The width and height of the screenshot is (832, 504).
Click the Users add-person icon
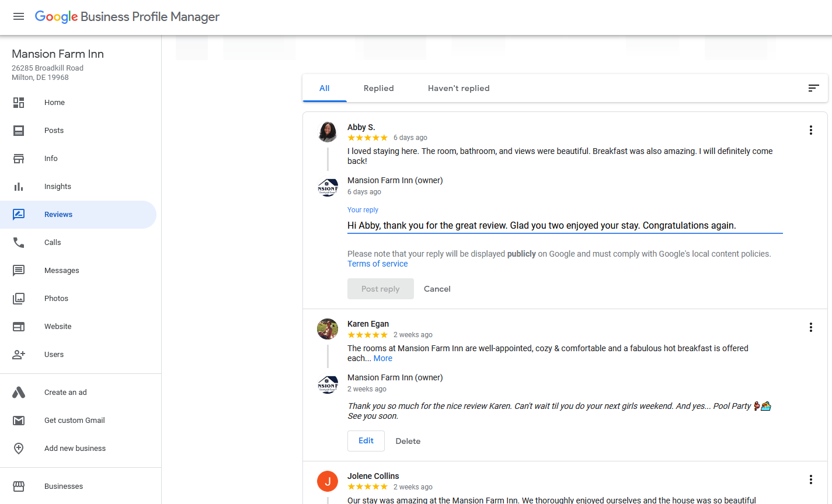pos(19,355)
